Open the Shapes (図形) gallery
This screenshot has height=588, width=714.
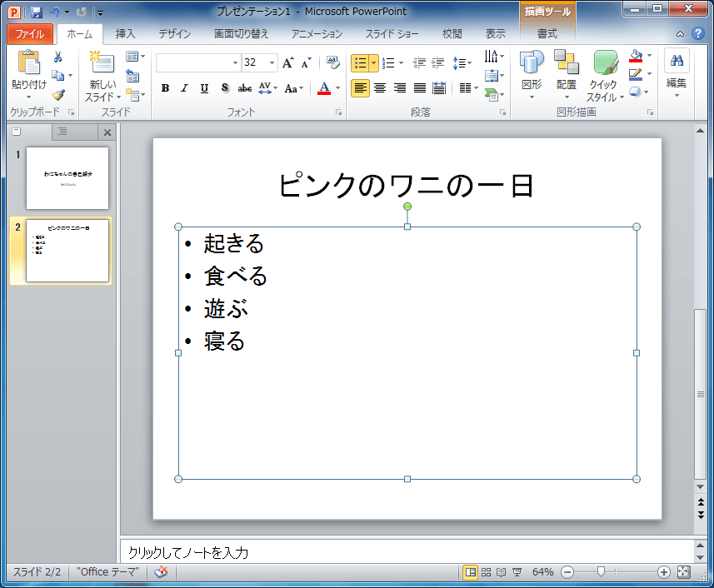tap(532, 76)
